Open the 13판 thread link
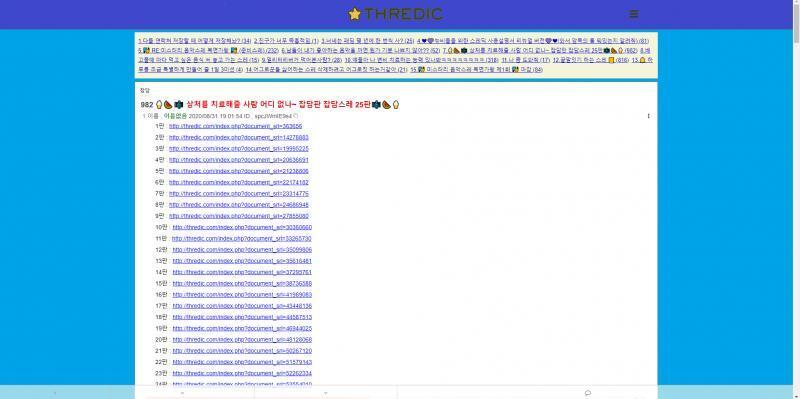 pos(242,261)
